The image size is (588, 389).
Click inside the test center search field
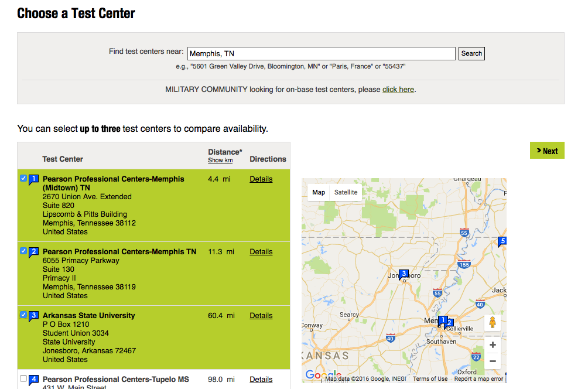pos(321,53)
